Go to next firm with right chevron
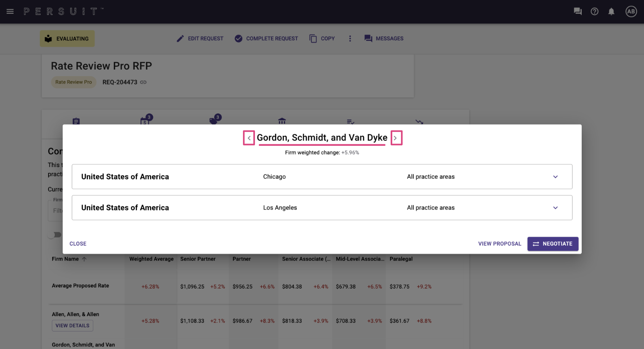This screenshot has height=349, width=644. pos(396,138)
